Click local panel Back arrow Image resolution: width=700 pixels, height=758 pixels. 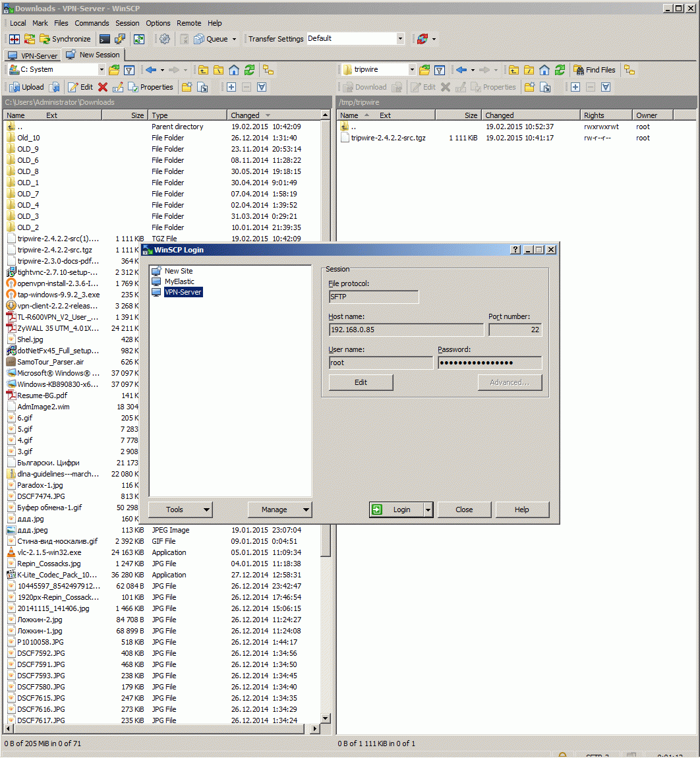(151, 70)
